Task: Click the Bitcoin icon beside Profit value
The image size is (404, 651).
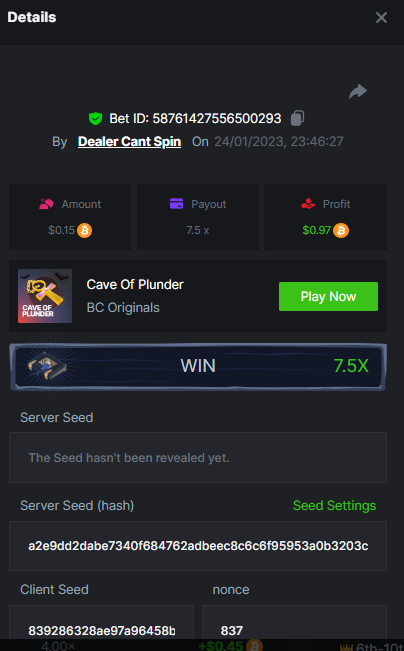Action: click(x=341, y=230)
